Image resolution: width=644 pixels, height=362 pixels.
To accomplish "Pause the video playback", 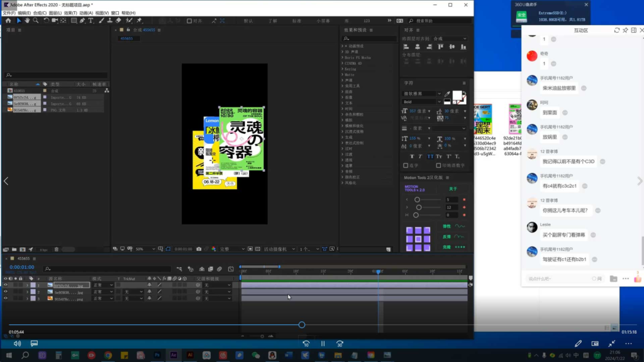I will click(323, 344).
